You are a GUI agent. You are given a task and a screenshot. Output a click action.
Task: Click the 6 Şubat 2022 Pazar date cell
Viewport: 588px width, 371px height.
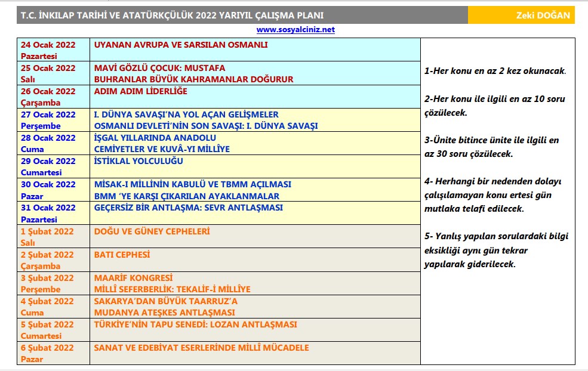click(53, 353)
